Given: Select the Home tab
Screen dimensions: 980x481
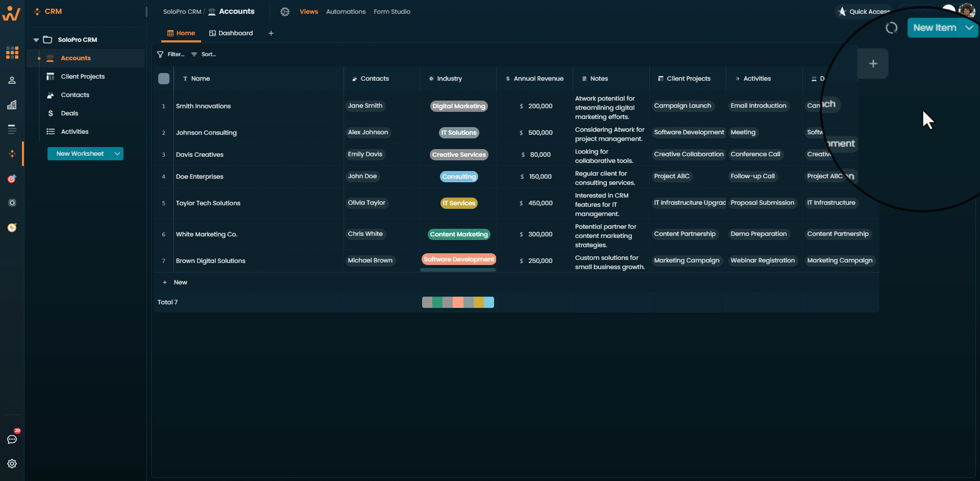Looking at the screenshot, I should 181,33.
